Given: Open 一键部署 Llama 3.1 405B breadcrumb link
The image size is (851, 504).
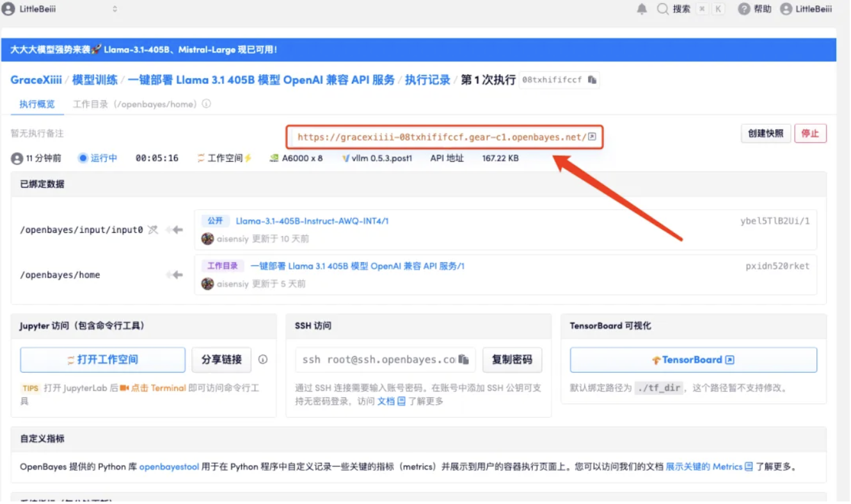Looking at the screenshot, I should [x=261, y=80].
